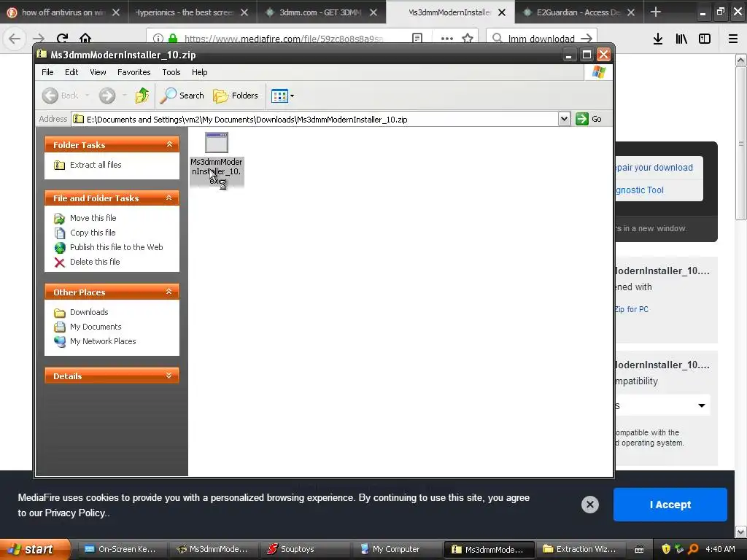Click the Back navigation button in Explorer
Screen dimensions: 747x560
pyautogui.click(x=60, y=96)
